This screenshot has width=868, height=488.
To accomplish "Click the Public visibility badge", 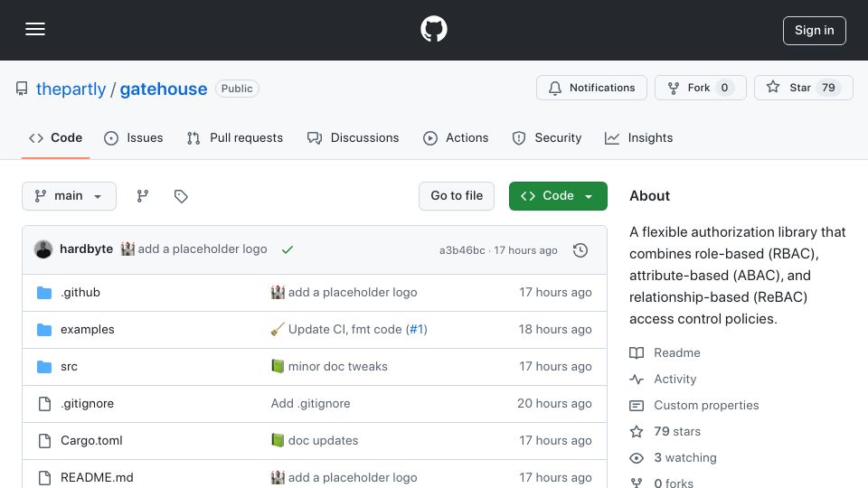I will (x=237, y=89).
